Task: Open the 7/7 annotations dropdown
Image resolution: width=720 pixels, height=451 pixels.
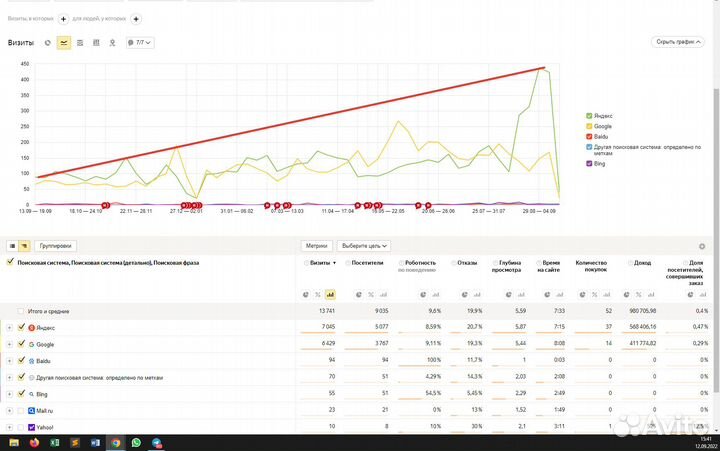Action: pyautogui.click(x=140, y=43)
